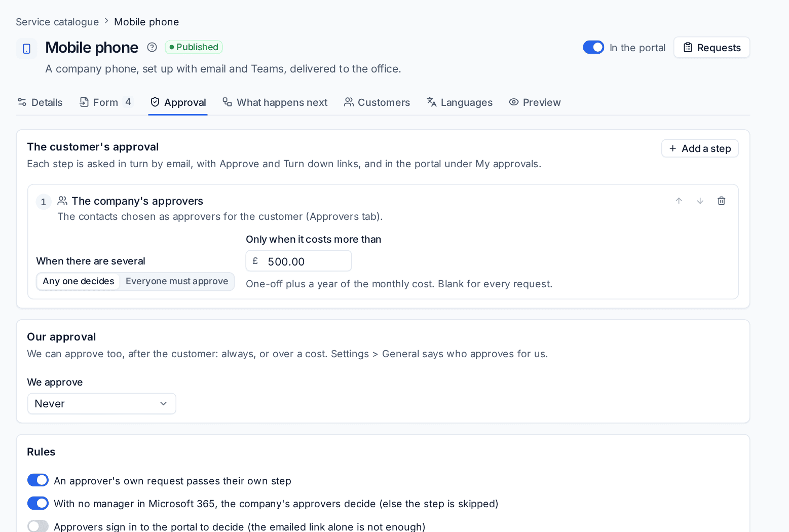Screen dimensions: 789x532
Task: Click the Mobile phone breadcrumb text
Action: pos(146,22)
